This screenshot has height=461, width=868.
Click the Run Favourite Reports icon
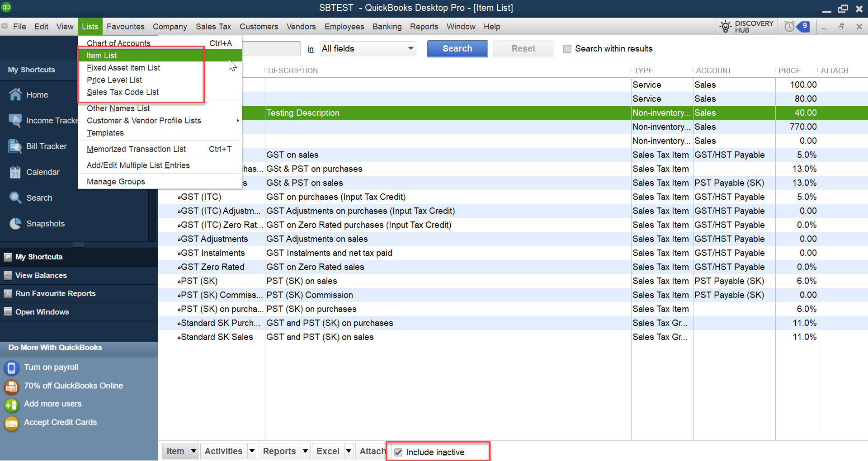8,293
